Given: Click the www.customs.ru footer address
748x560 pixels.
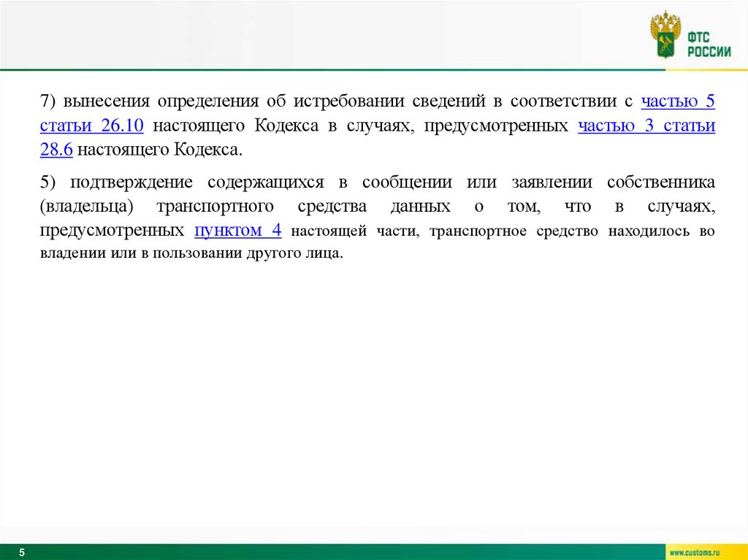Looking at the screenshot, I should coord(694,553).
